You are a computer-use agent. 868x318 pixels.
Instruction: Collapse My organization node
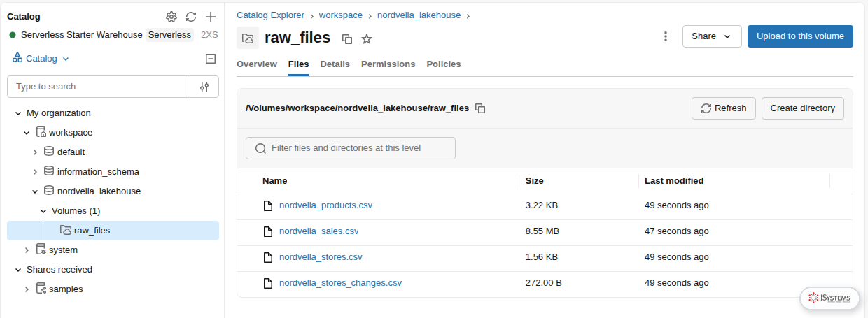(x=18, y=113)
